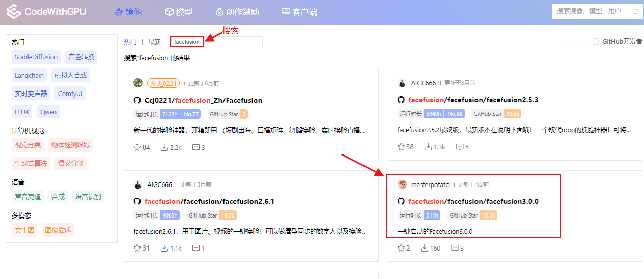This screenshot has width=644, height=279.
Task: Click the masterpotato author name
Action: pos(430,184)
